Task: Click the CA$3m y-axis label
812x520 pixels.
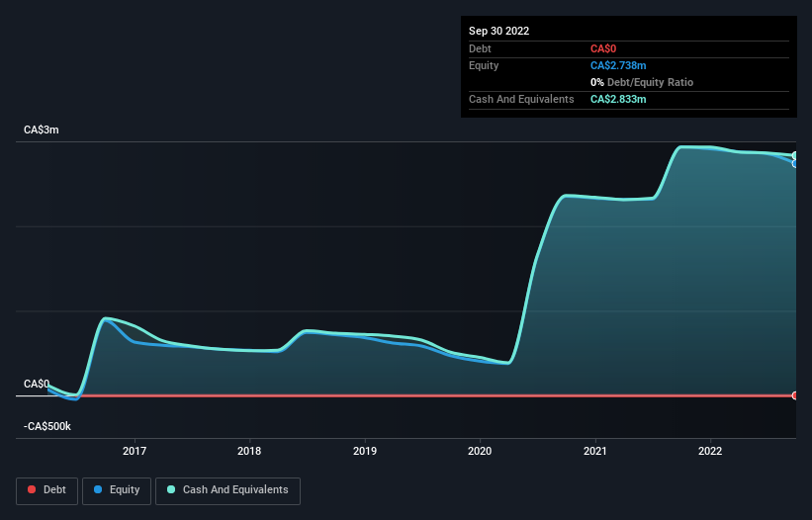Action: [x=42, y=130]
